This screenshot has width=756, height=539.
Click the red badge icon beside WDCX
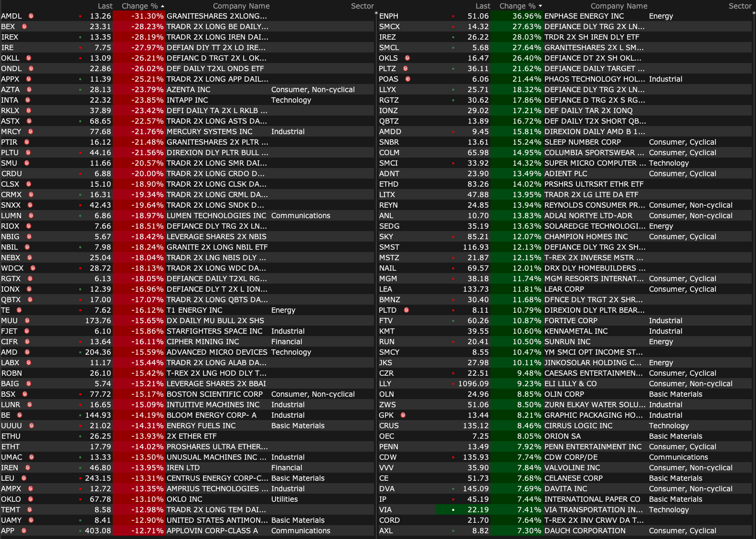coord(33,268)
